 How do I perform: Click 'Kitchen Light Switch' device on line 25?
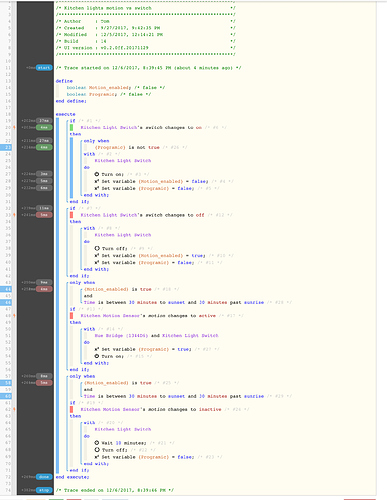click(x=123, y=161)
